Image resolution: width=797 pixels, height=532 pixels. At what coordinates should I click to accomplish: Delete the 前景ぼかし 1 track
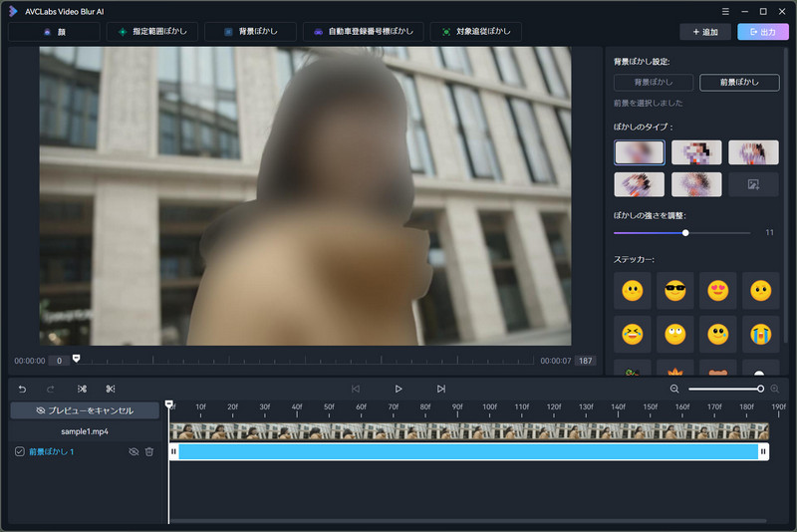148,451
